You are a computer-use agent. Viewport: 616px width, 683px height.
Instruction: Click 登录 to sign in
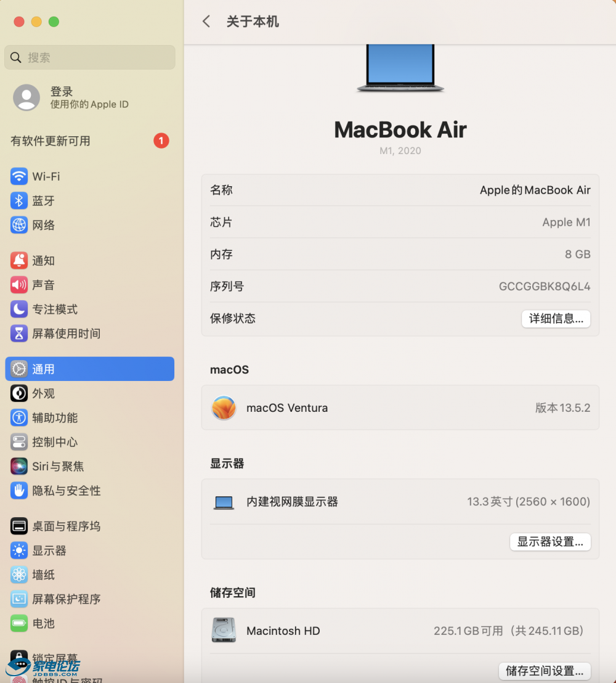(x=62, y=91)
